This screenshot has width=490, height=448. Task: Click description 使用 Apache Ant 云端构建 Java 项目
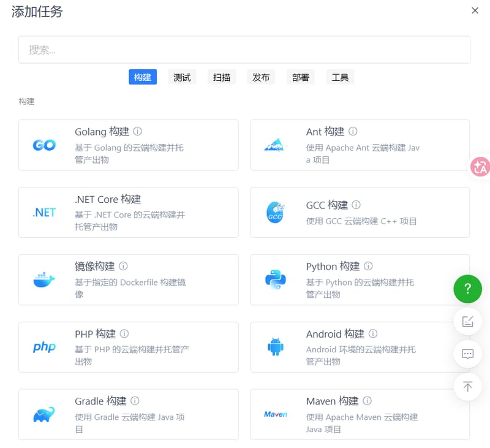(363, 153)
